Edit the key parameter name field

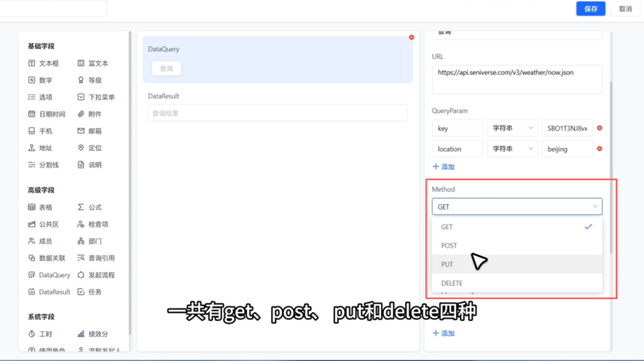tap(457, 128)
